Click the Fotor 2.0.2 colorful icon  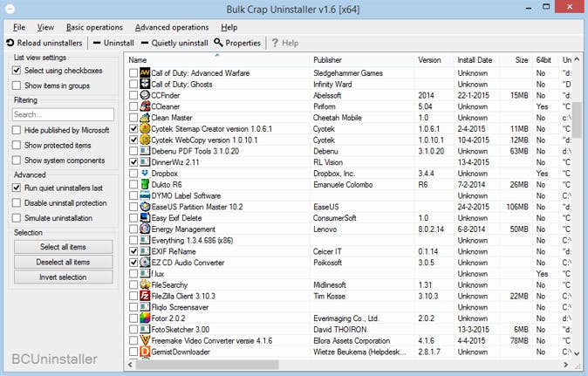[145, 318]
